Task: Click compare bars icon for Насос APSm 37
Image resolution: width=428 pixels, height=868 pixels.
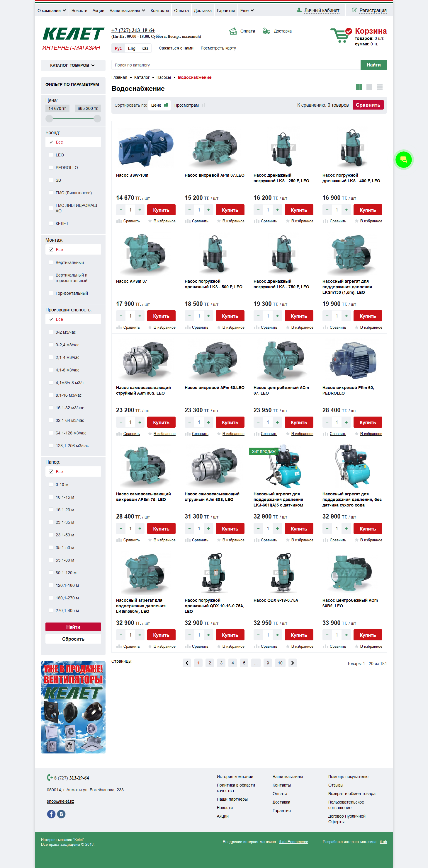Action: [x=119, y=327]
